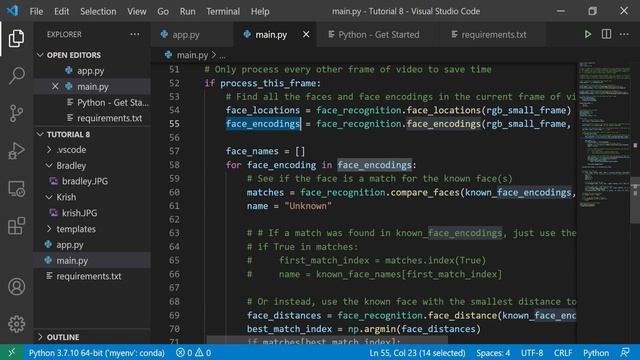Click the Python file icon in breadcrumb
Image resolution: width=640 pixels, height=360 pixels.
click(168, 55)
